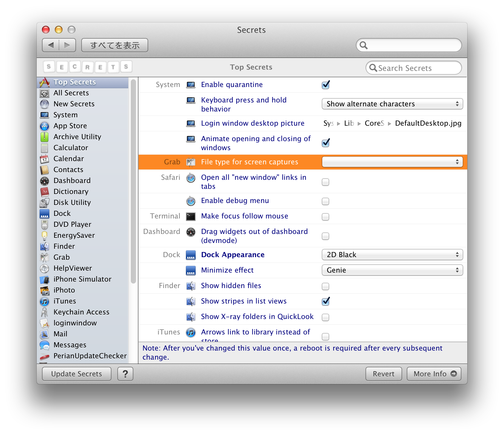Click the New Secrets globe icon
Viewport: 504px width, 435px height.
click(x=44, y=104)
